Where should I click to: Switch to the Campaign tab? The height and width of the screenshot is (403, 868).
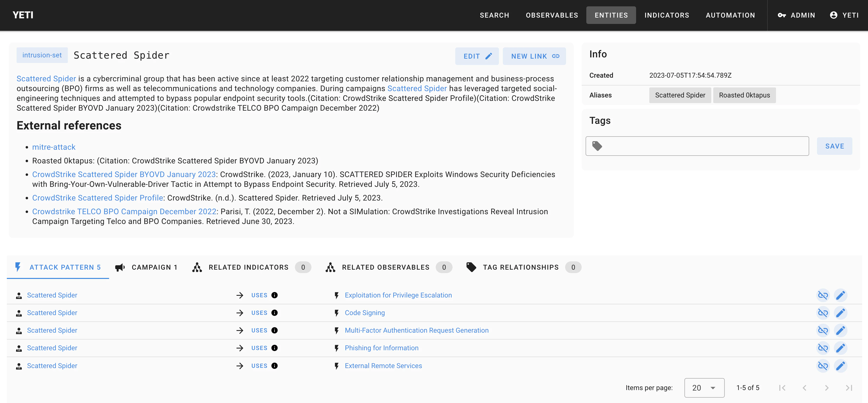[x=146, y=267]
